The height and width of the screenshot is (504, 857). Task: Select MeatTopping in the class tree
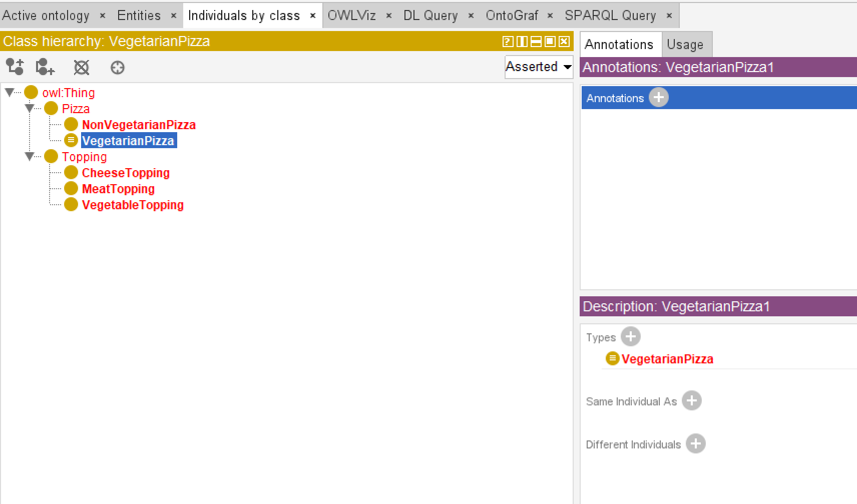click(x=118, y=189)
